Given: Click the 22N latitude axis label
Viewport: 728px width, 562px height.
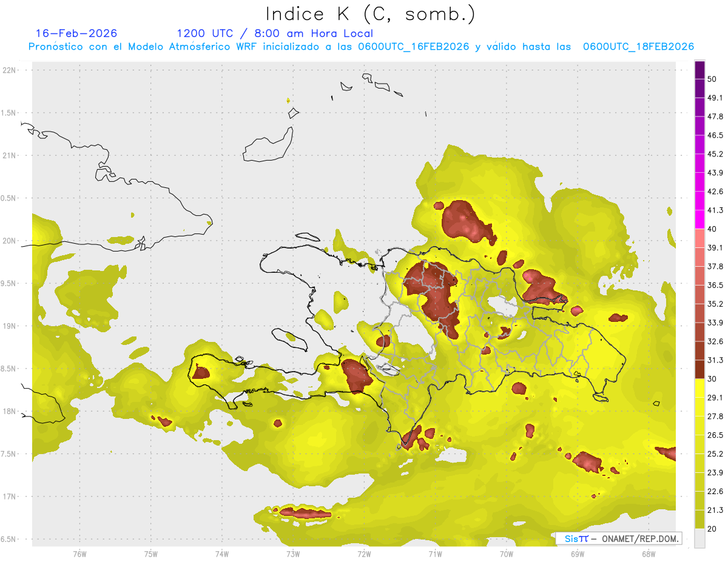Looking at the screenshot, I should pyautogui.click(x=10, y=70).
